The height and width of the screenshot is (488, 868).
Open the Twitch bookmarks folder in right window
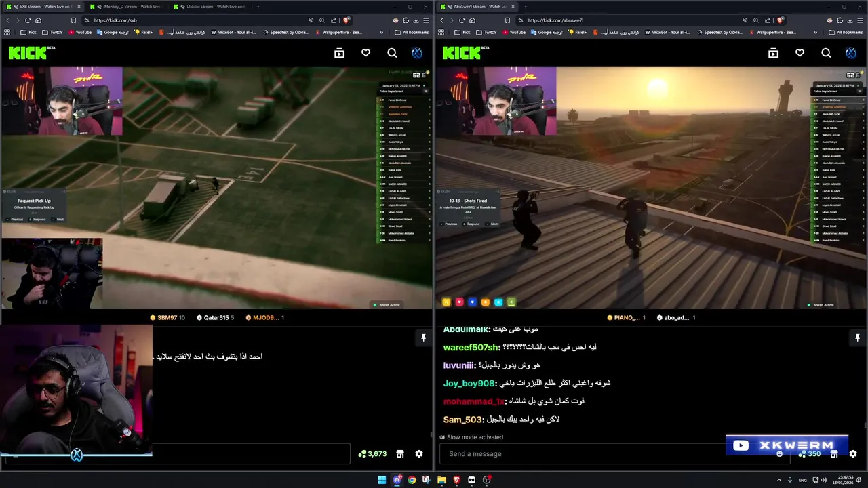[x=488, y=32]
